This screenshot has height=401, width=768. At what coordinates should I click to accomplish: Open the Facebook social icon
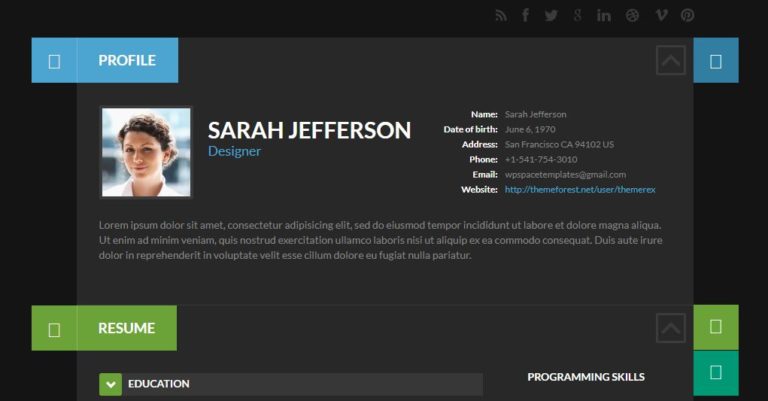[x=526, y=15]
